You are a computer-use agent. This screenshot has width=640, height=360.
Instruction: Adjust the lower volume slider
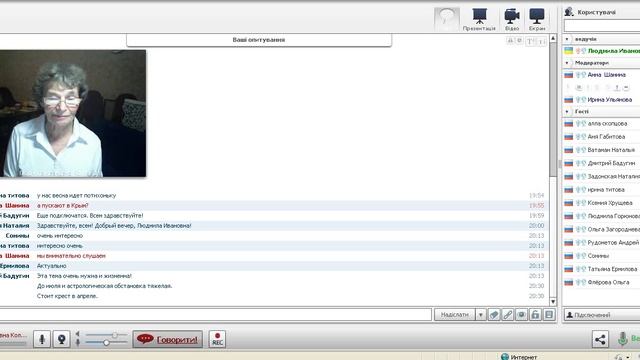(x=106, y=343)
